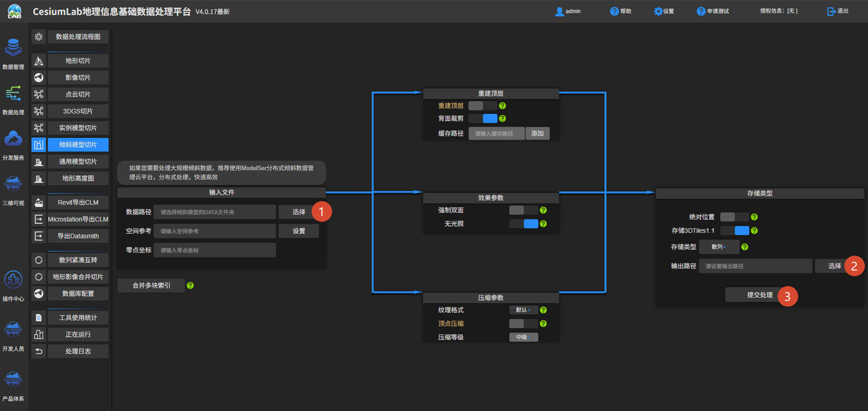Click the 提交处理 button

point(760,295)
